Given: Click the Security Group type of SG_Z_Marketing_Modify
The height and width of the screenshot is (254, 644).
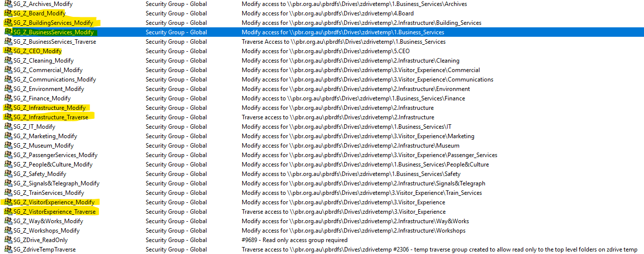Looking at the screenshot, I should [x=176, y=136].
